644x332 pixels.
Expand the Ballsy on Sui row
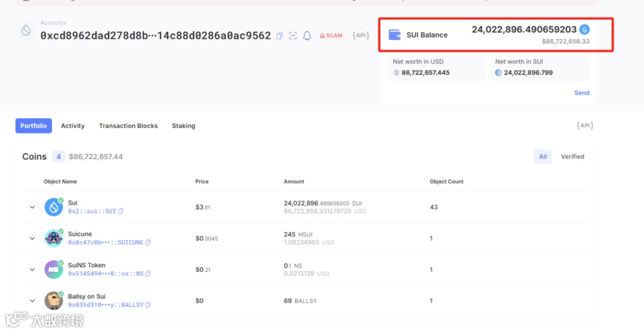coord(32,301)
